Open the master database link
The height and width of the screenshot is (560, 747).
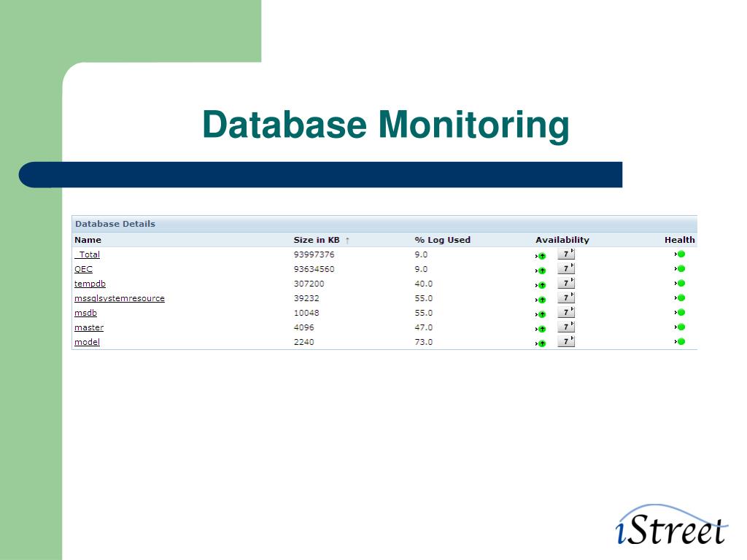coord(89,327)
